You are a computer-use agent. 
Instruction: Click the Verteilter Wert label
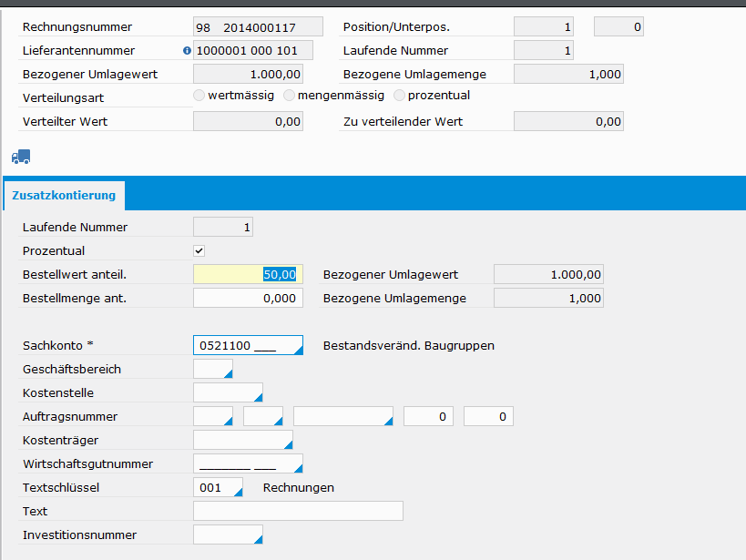click(66, 121)
